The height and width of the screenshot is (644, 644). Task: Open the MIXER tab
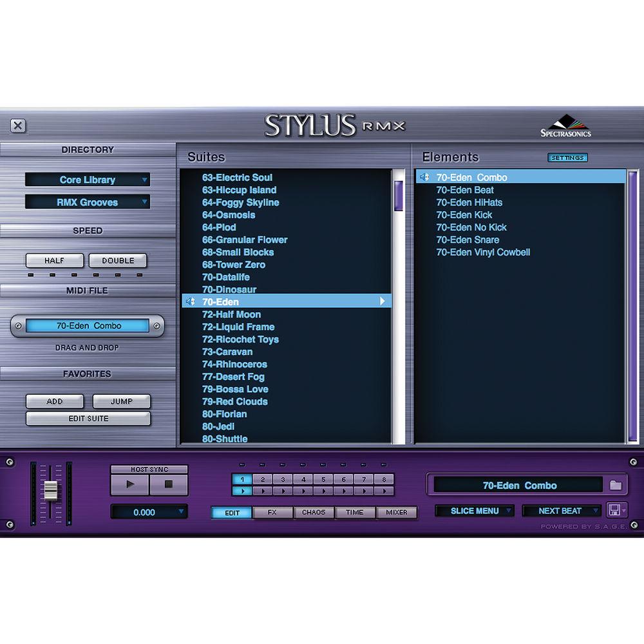[x=397, y=513]
